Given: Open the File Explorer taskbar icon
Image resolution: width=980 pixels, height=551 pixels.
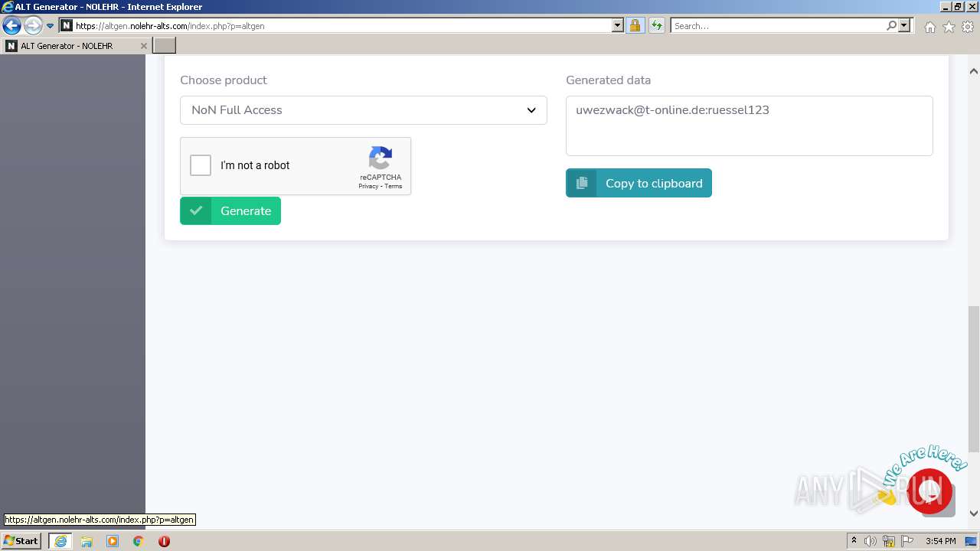Looking at the screenshot, I should 87,541.
